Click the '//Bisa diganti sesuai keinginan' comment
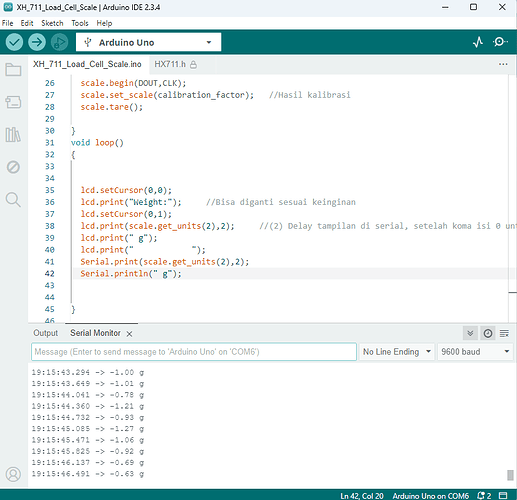This screenshot has height=500, width=517. (x=281, y=202)
